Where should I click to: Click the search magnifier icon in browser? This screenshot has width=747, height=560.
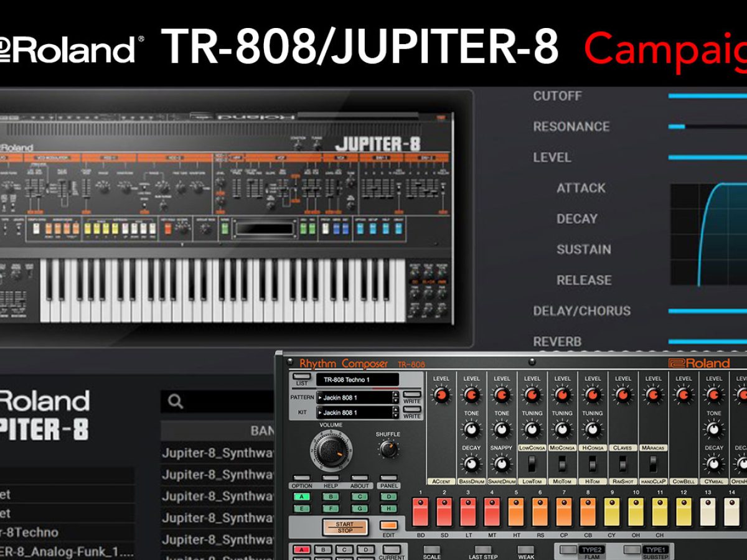[176, 402]
